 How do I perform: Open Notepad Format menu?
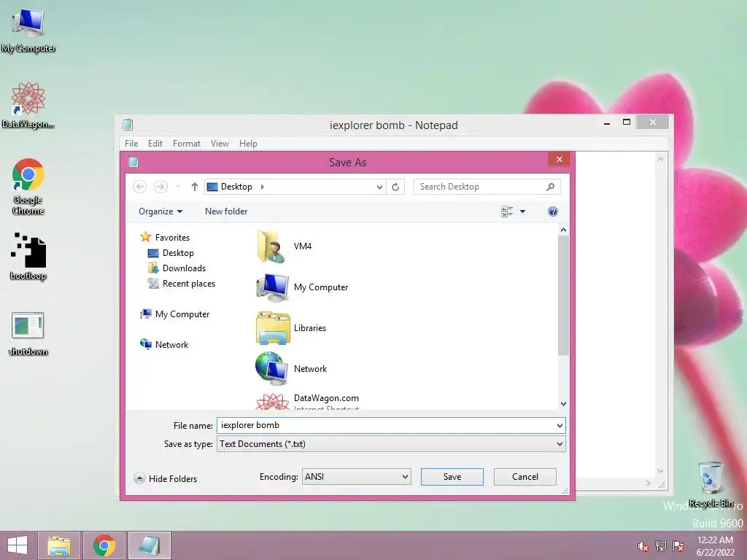[x=186, y=144]
